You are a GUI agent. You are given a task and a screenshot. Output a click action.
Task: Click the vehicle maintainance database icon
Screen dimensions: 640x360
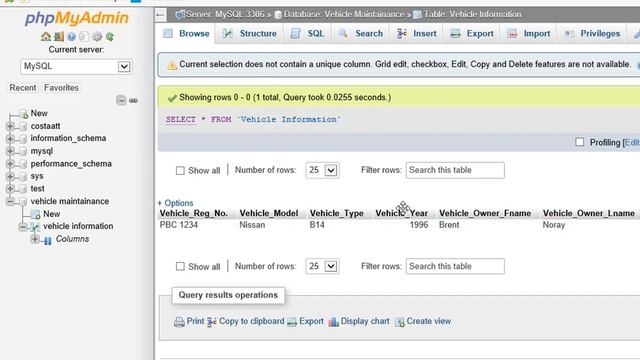23,202
